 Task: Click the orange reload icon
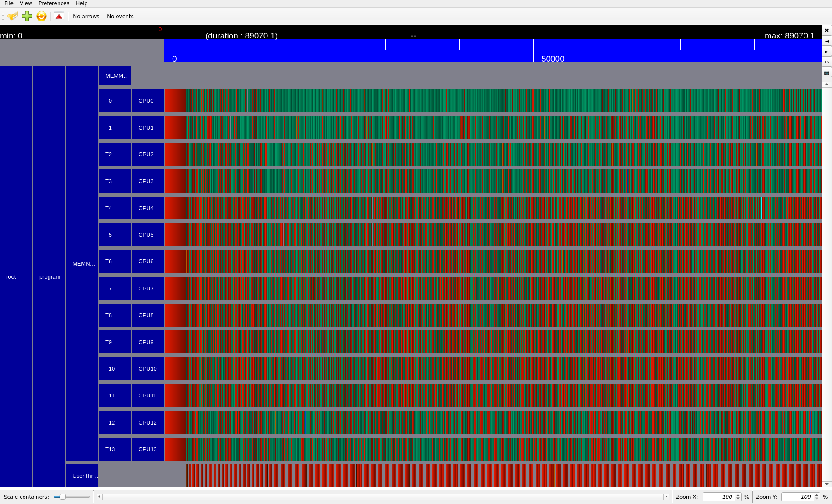(42, 16)
